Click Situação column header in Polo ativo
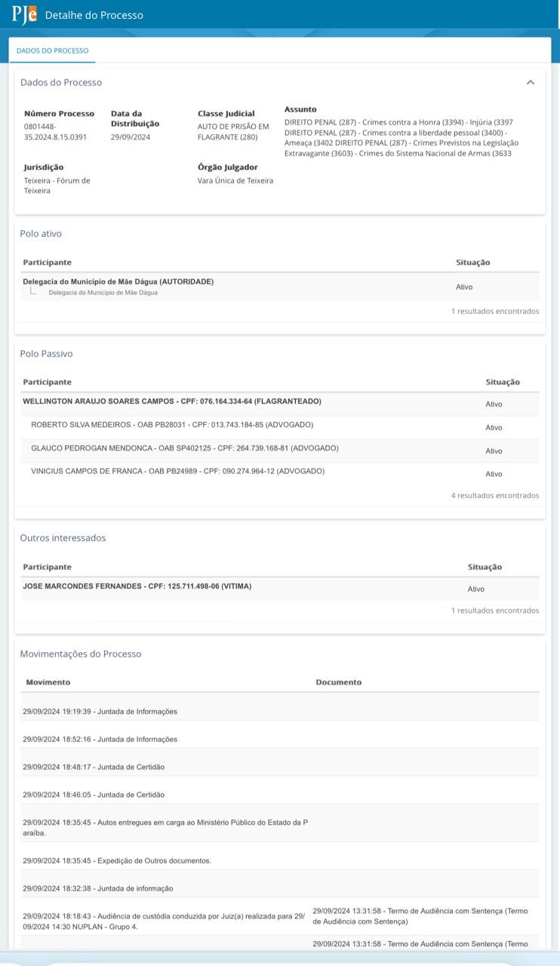 click(x=472, y=262)
